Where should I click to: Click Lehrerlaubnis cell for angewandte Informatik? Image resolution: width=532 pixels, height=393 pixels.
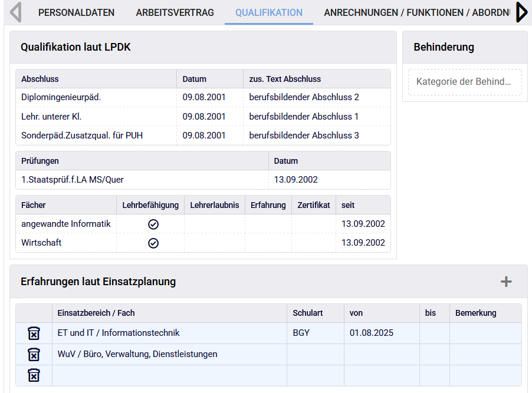[215, 224]
